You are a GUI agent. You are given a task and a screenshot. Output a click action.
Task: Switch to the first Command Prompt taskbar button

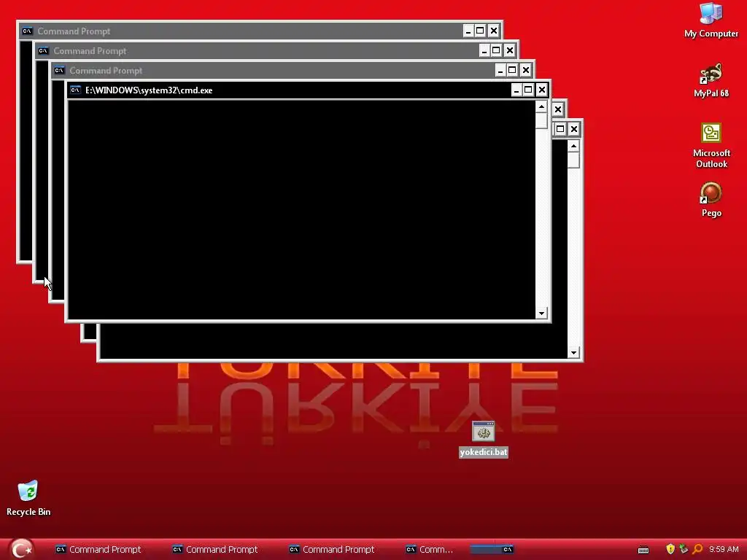(98, 550)
